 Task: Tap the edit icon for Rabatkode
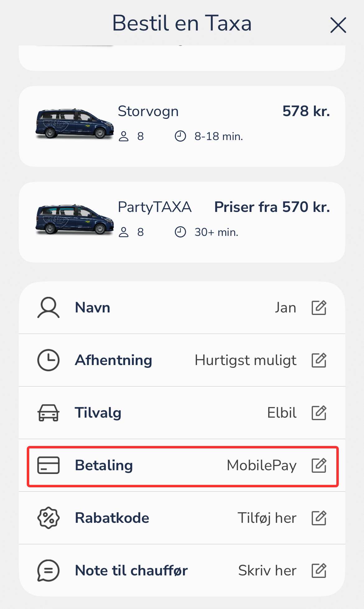click(319, 518)
